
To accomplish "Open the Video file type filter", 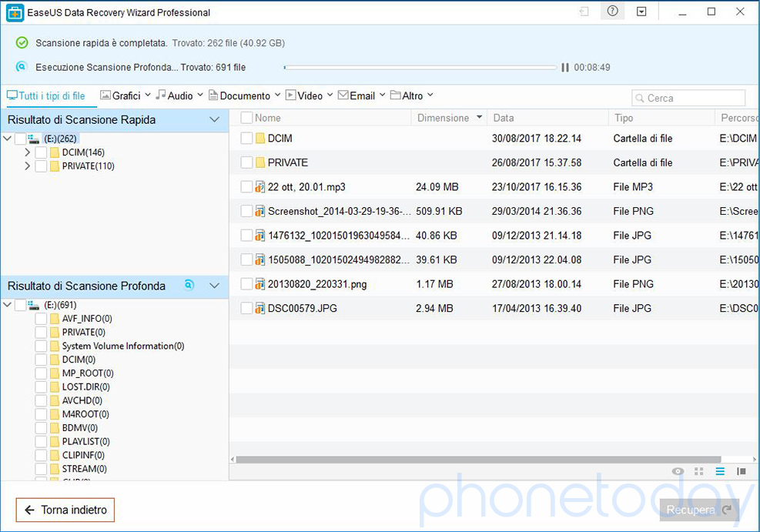I will pos(310,95).
